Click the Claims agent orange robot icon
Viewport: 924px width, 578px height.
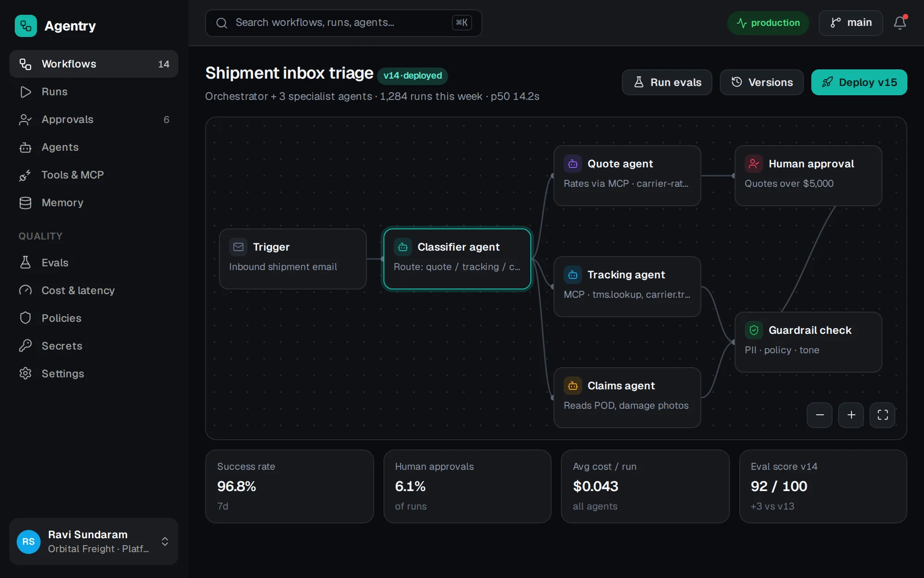(573, 386)
